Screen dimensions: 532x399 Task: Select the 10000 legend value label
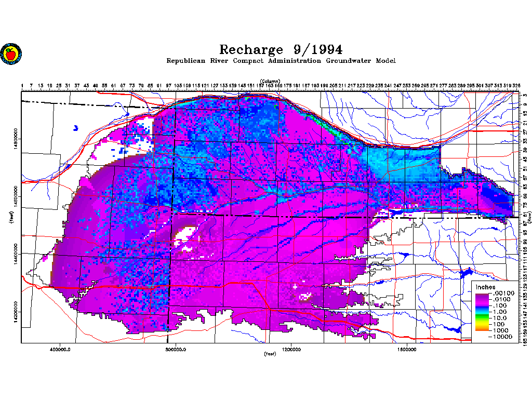pyautogui.click(x=502, y=337)
